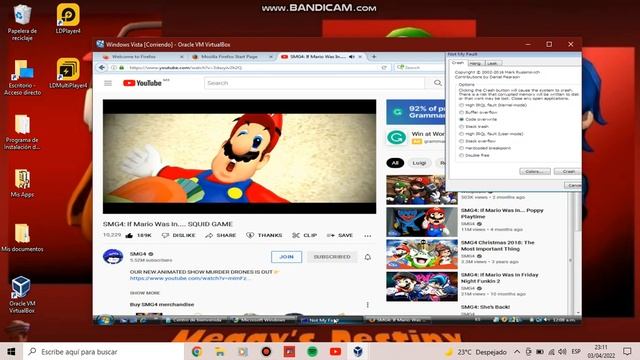Image resolution: width=640 pixels, height=360 pixels.
Task: Share the video using SHARE
Action: click(x=221, y=236)
